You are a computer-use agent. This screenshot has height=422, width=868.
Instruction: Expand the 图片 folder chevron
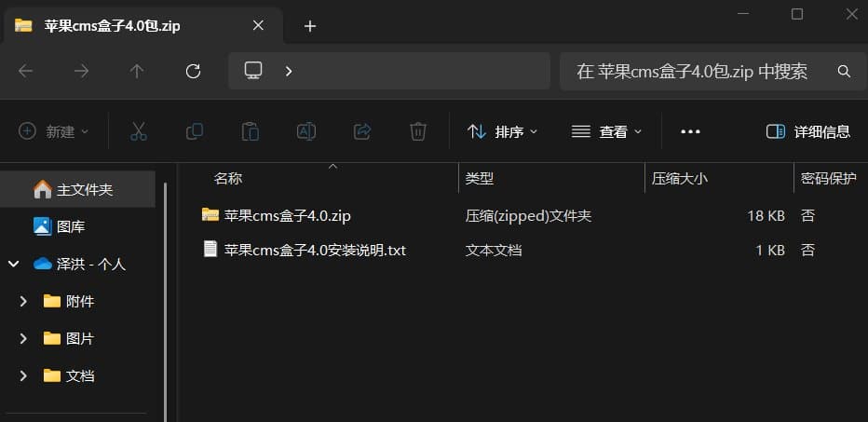pos(23,338)
